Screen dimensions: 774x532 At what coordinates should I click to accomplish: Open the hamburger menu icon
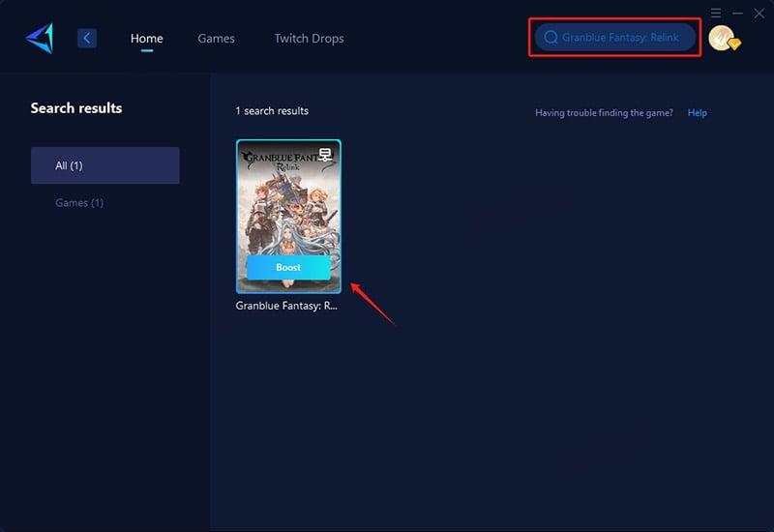click(716, 13)
